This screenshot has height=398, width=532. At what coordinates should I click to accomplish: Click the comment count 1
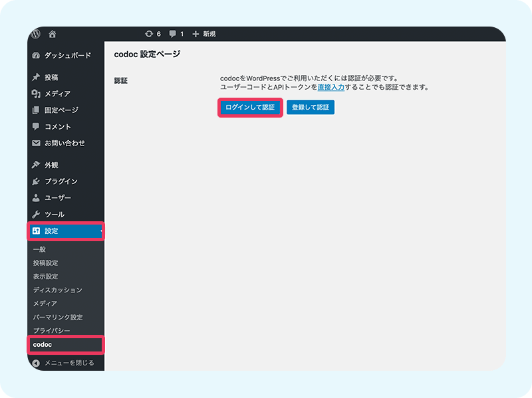click(x=182, y=34)
